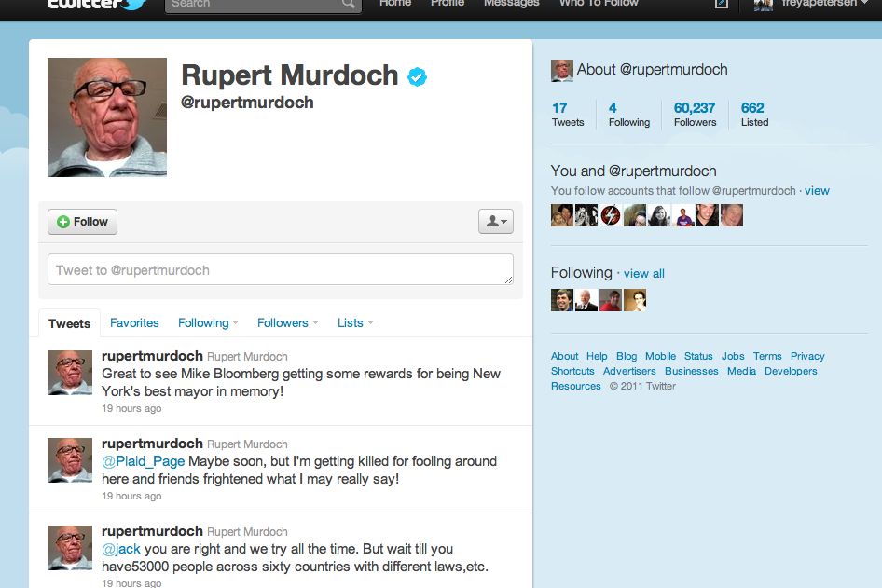This screenshot has height=588, width=882.
Task: Open the freyapetersen account menu
Action: [x=823, y=4]
